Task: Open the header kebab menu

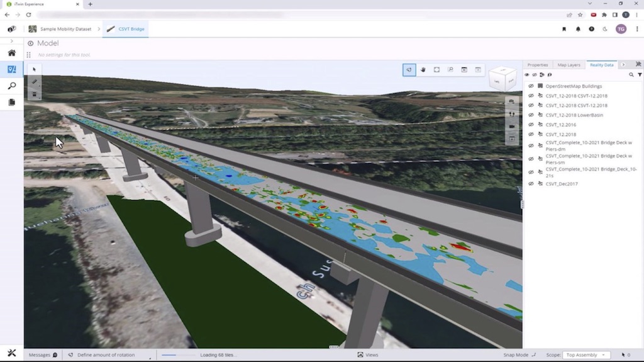Action: coord(637,29)
